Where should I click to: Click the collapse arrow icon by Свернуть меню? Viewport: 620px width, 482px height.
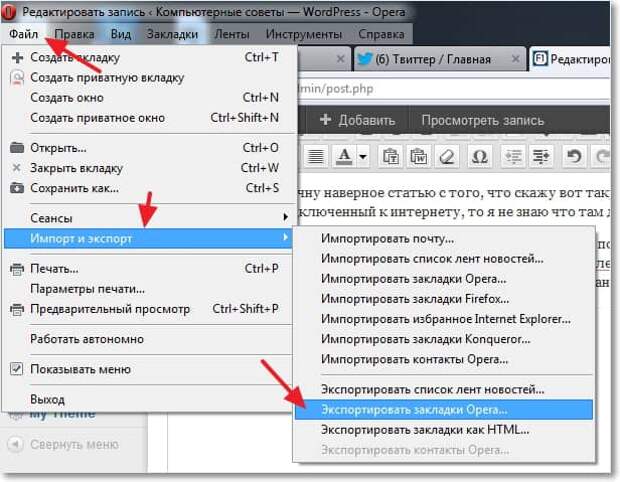(x=16, y=444)
